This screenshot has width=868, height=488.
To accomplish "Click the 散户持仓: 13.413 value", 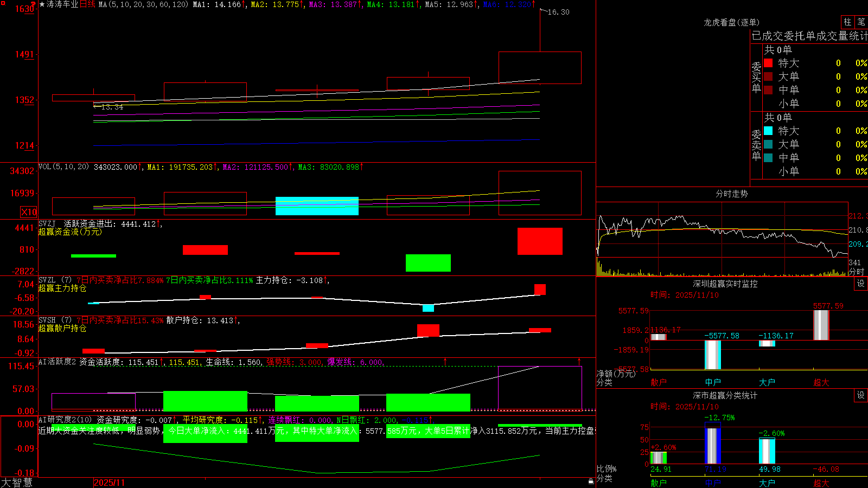I will point(200,320).
